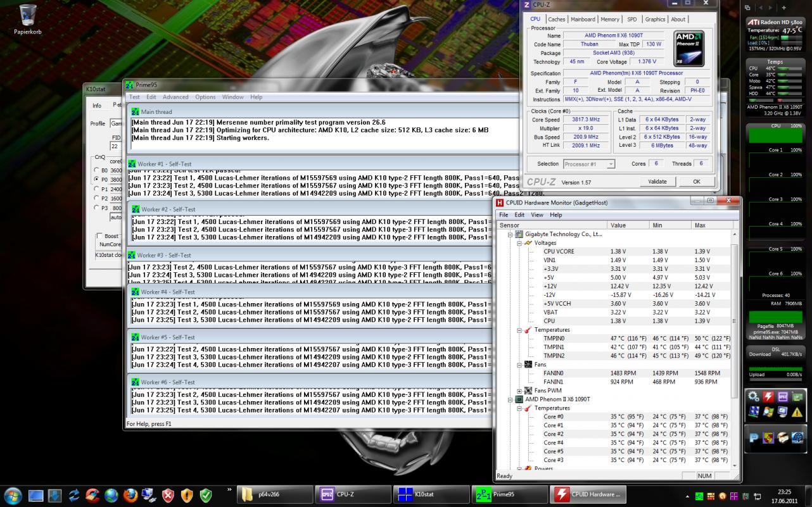This screenshot has width=812, height=507.
Task: Select the P2 1600 P-state radio button
Action: [x=97, y=198]
